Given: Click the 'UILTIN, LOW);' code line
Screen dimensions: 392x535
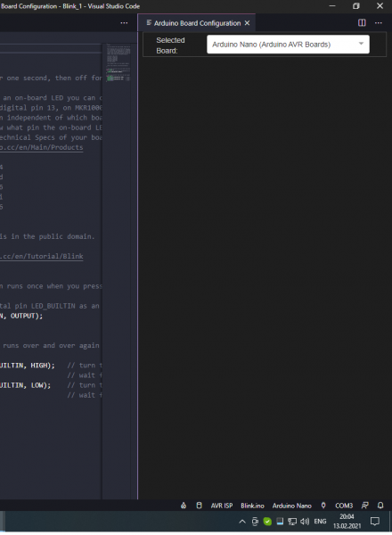Looking at the screenshot, I should (x=25, y=385).
